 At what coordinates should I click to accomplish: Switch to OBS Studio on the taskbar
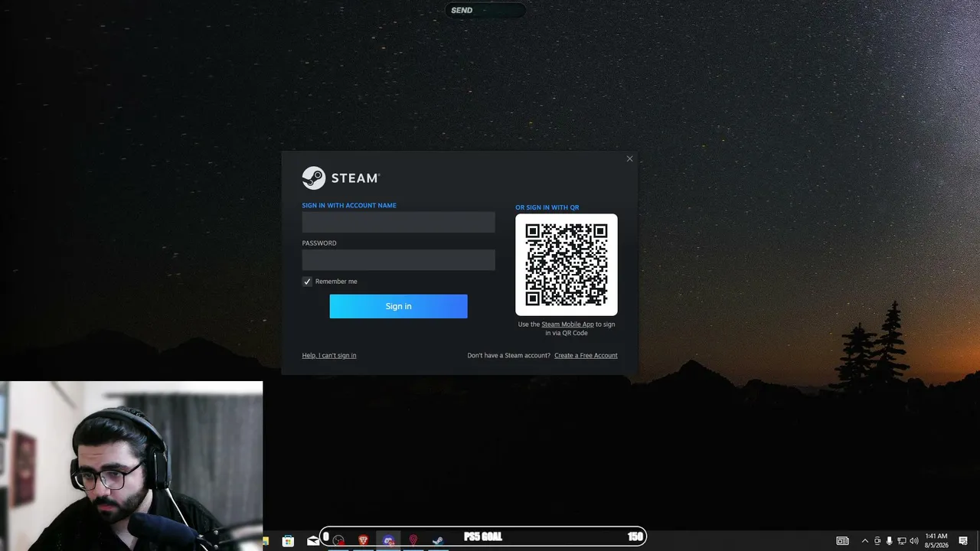[x=338, y=541]
